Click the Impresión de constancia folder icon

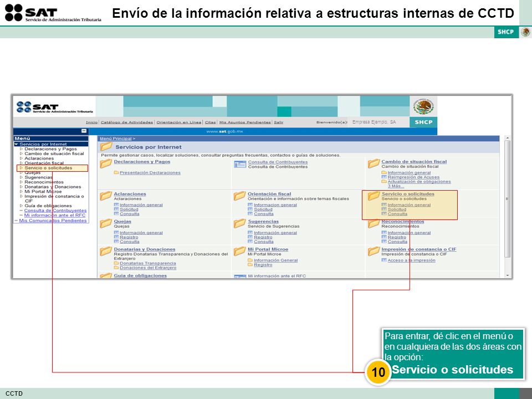tap(373, 251)
